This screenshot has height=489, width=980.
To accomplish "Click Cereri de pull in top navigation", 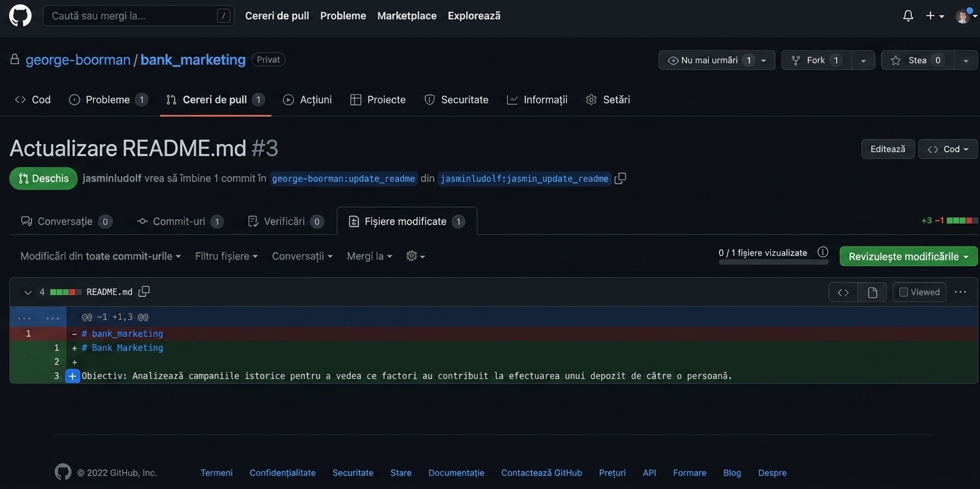I will tap(277, 16).
